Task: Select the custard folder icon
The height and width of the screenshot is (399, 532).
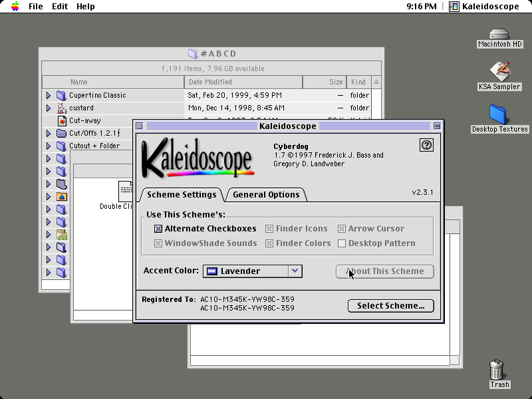Action: coord(61,108)
